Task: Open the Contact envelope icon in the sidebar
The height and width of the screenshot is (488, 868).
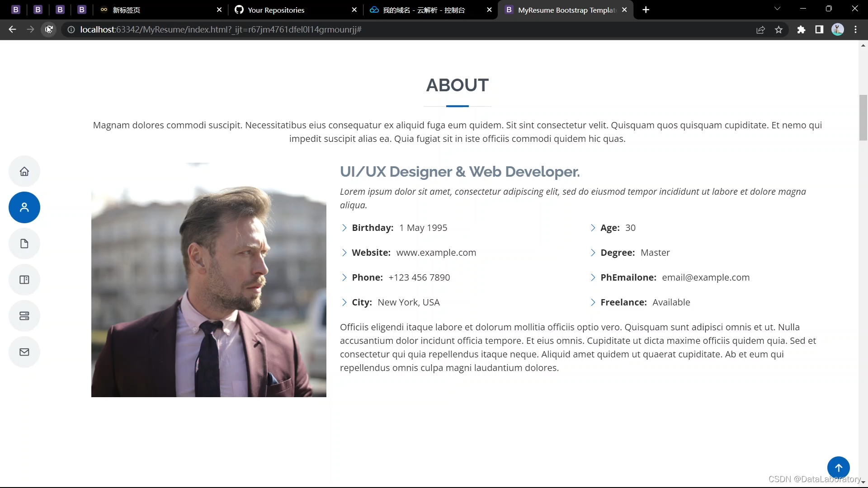Action: 24,352
